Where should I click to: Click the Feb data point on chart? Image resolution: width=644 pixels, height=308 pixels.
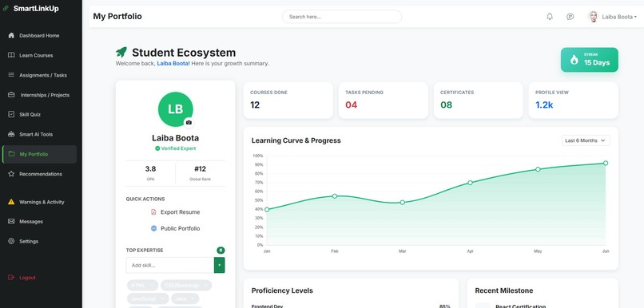coord(335,196)
